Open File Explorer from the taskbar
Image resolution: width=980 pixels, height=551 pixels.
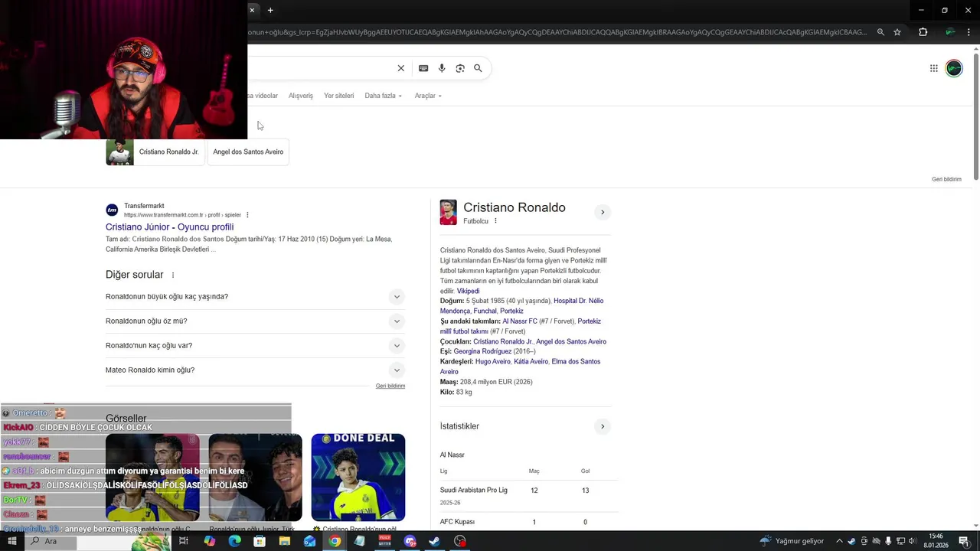tap(285, 541)
